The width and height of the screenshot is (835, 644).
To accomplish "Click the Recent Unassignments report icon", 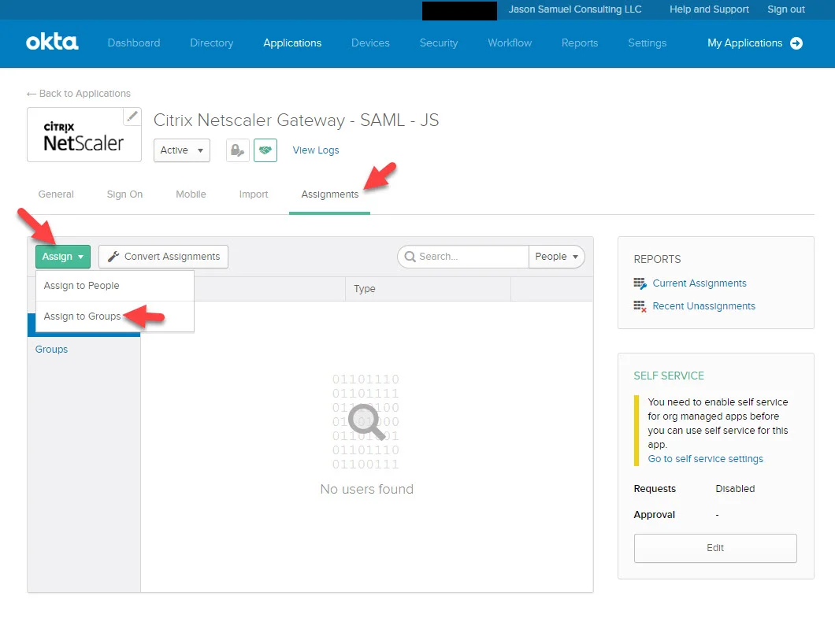I will coord(640,306).
